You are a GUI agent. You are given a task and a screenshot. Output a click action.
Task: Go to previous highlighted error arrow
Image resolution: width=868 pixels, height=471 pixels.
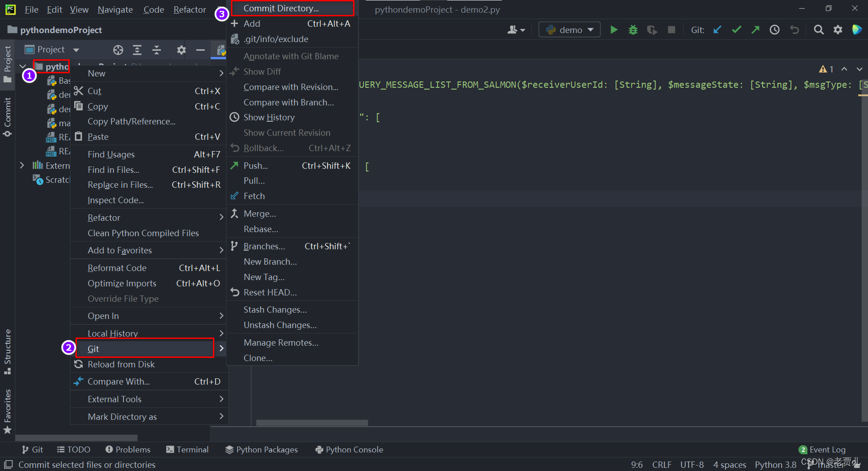(x=844, y=69)
